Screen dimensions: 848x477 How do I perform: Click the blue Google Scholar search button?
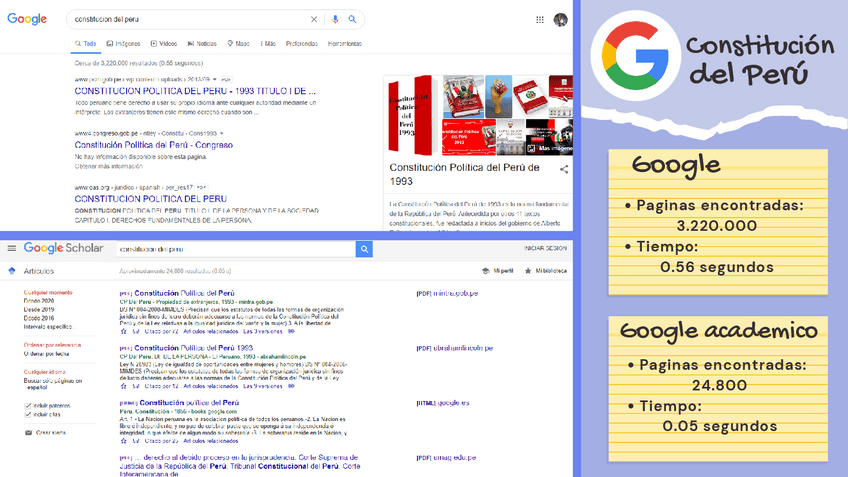[x=364, y=249]
